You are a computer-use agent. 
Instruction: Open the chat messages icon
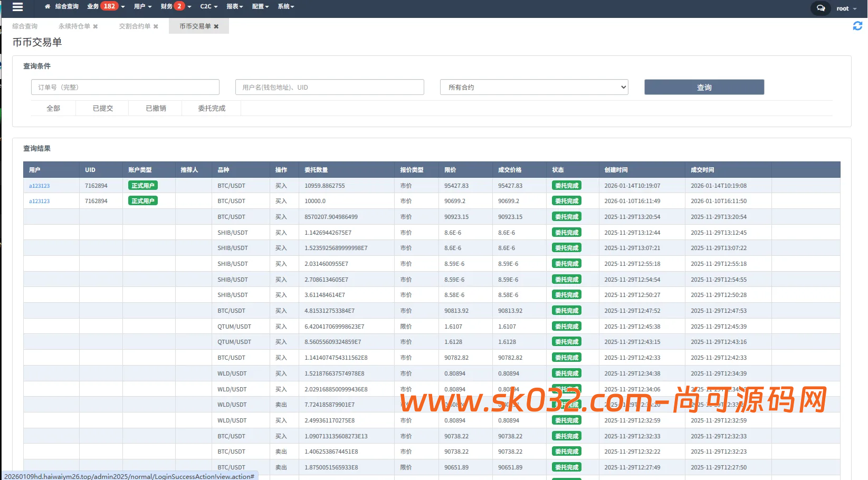tap(821, 8)
